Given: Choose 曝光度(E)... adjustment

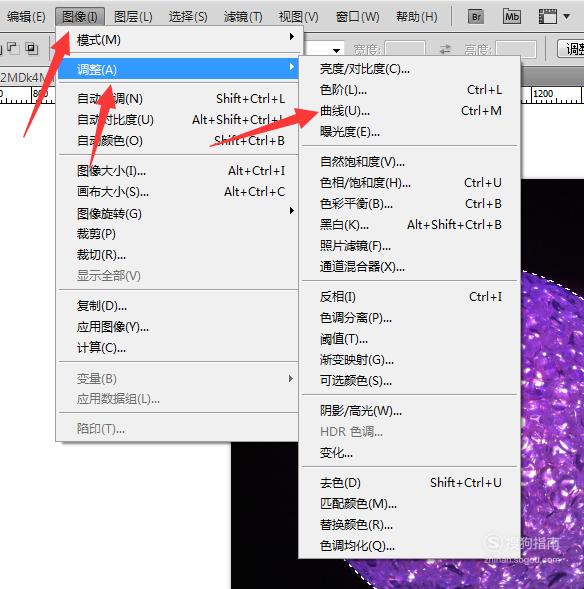Looking at the screenshot, I should 410,132.
